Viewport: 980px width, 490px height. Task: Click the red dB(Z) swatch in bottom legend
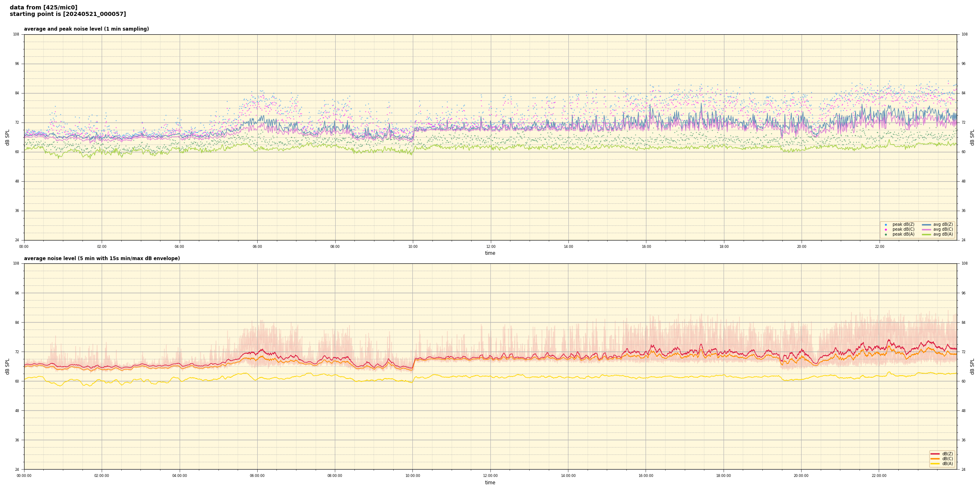point(935,454)
